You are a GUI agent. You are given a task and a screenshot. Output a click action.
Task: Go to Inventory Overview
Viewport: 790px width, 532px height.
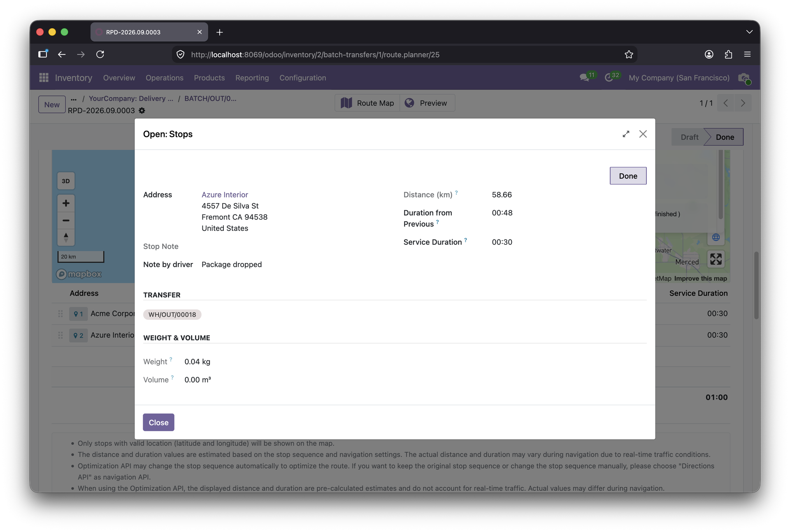tap(119, 78)
